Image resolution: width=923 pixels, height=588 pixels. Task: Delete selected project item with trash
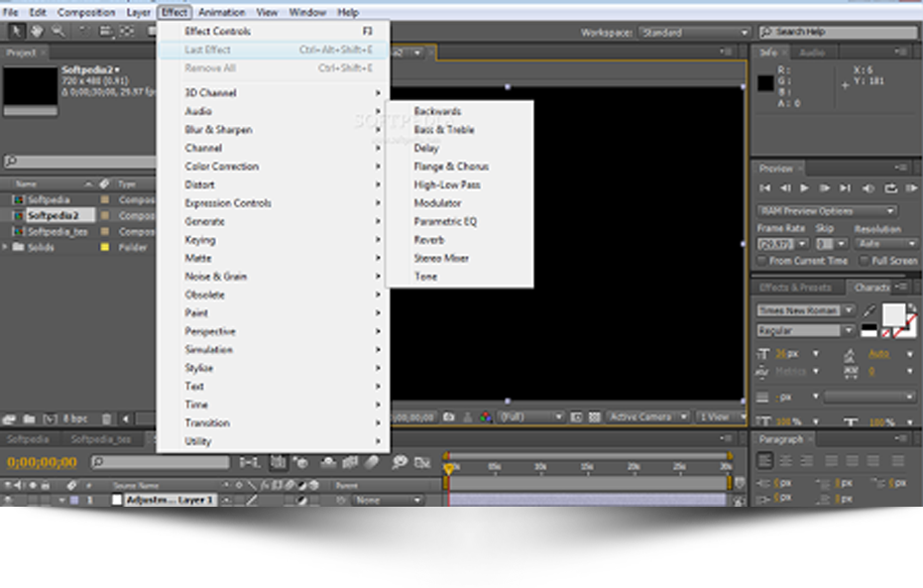coord(106,418)
